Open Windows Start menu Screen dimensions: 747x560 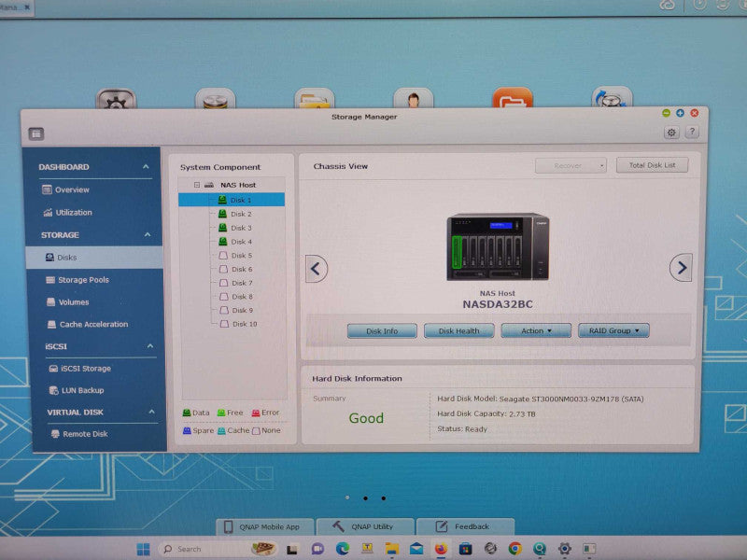[144, 549]
